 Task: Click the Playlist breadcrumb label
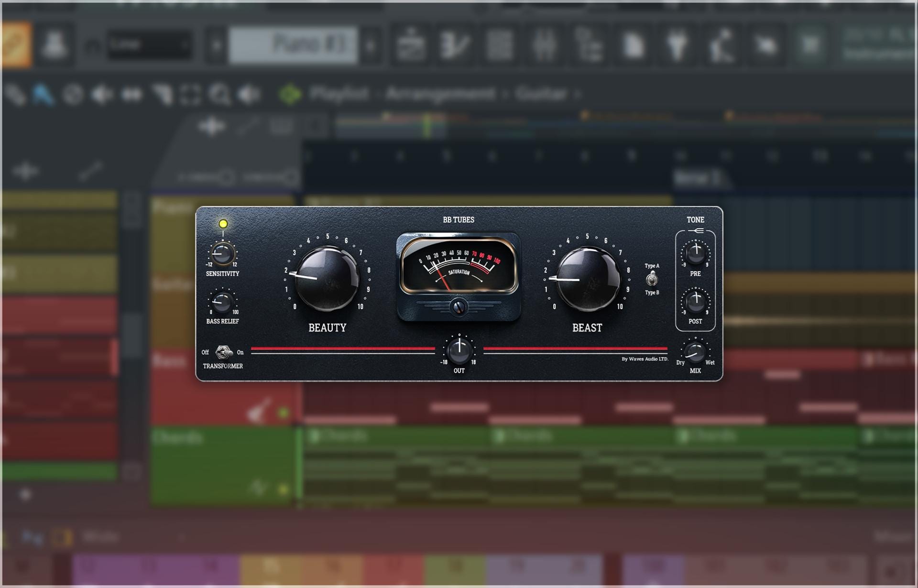pyautogui.click(x=339, y=94)
